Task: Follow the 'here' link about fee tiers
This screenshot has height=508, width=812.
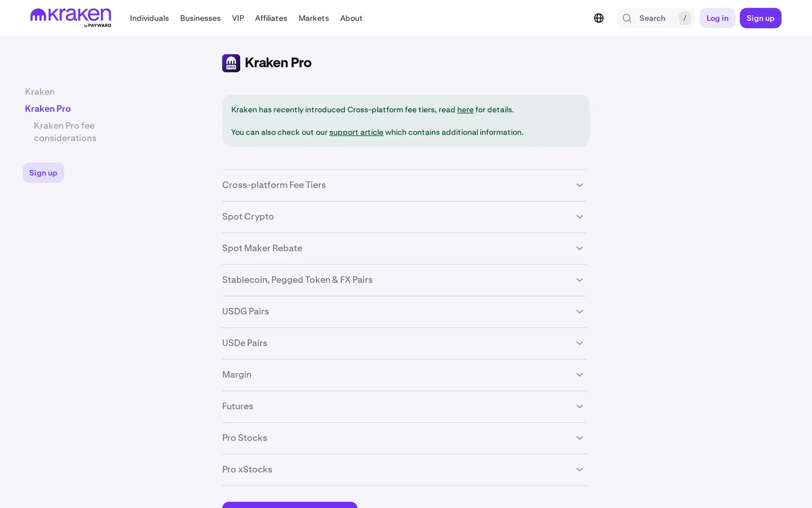Action: pos(465,110)
